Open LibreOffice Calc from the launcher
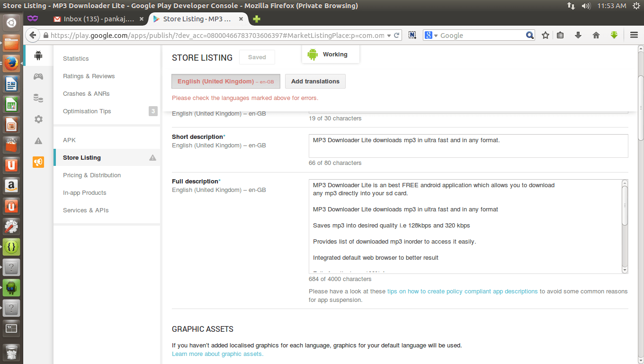The image size is (644, 364). click(x=11, y=105)
